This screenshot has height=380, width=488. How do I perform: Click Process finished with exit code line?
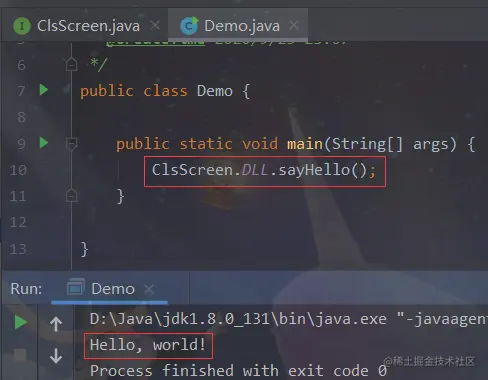pyautogui.click(x=238, y=371)
